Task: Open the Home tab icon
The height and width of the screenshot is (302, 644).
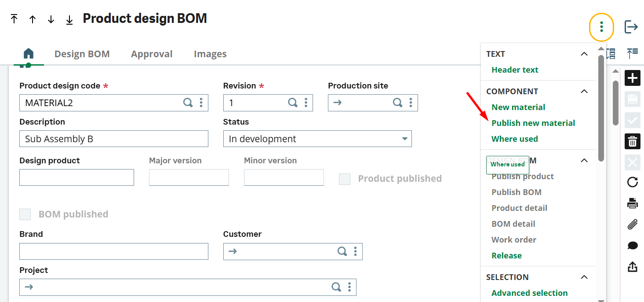Action: pyautogui.click(x=29, y=54)
